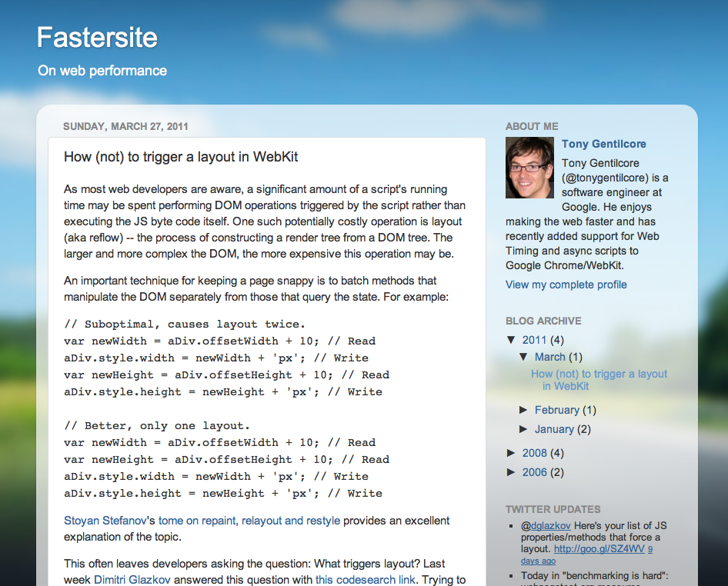The image size is (728, 586).
Task: Open the archive post 'How (not) to trigger a layout in WebKit'
Action: (x=599, y=380)
